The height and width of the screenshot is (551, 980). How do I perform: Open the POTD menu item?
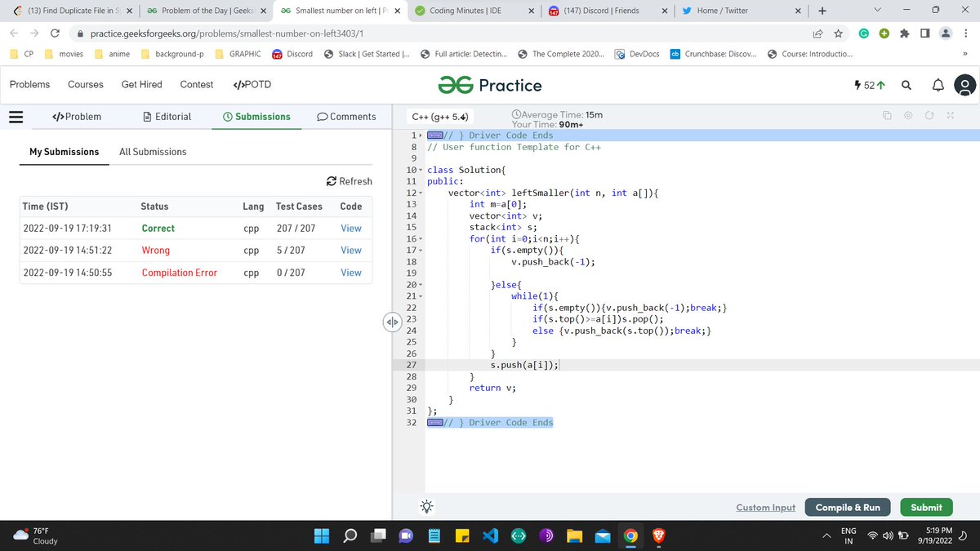[x=252, y=85]
